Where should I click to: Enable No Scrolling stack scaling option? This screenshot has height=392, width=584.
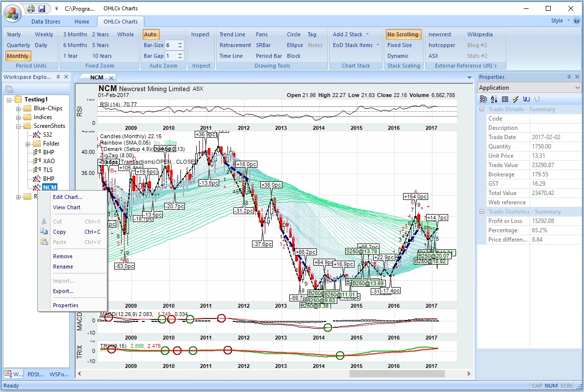[x=403, y=34]
